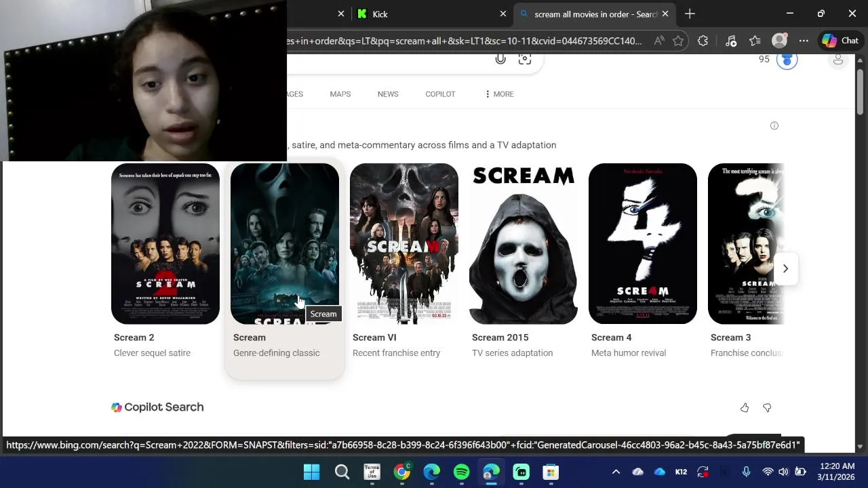Viewport: 868px width, 488px height.
Task: Click the blue OneDrive cloud tray icon
Action: pos(659,472)
